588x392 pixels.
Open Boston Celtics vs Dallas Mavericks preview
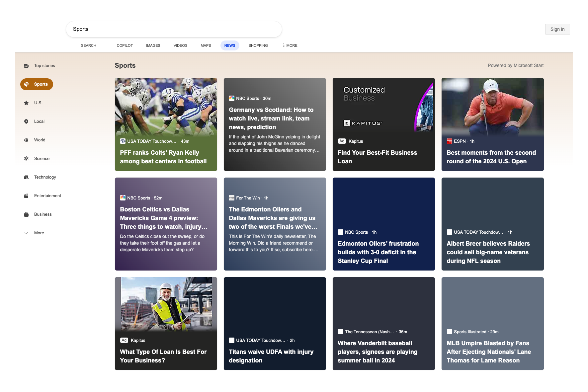(x=163, y=218)
